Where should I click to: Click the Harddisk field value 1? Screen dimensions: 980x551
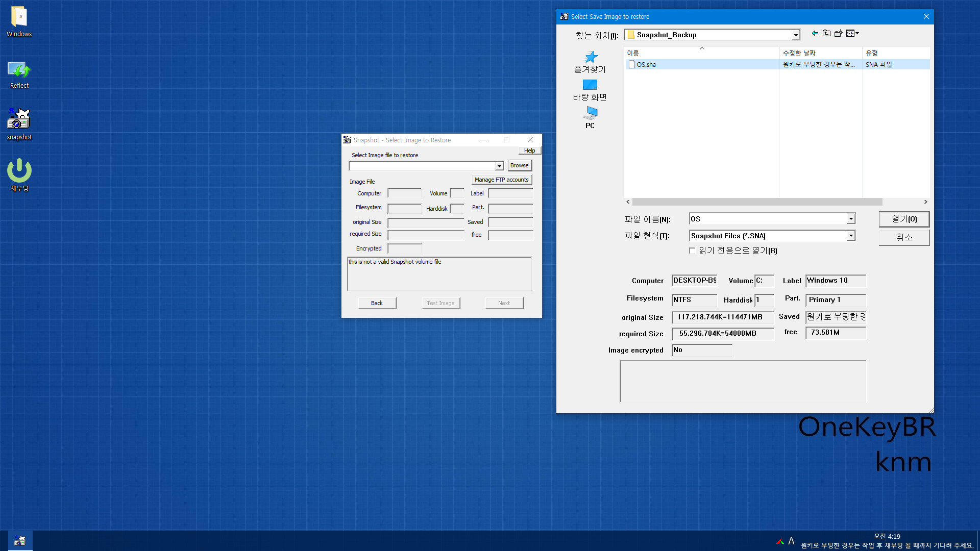765,300
